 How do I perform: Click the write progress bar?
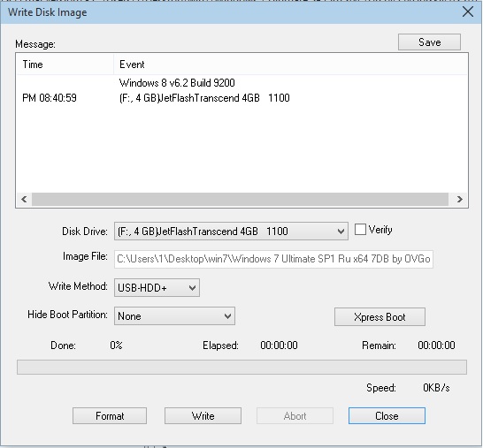241,367
